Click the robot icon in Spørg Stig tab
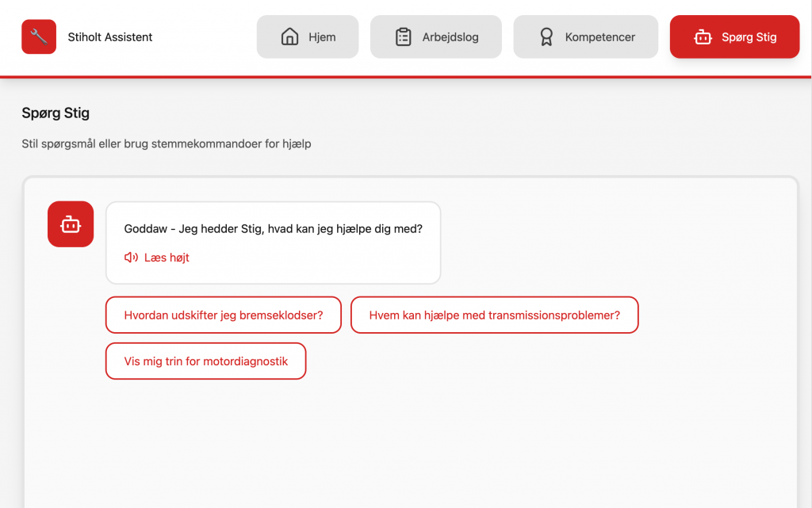812x508 pixels. point(703,36)
